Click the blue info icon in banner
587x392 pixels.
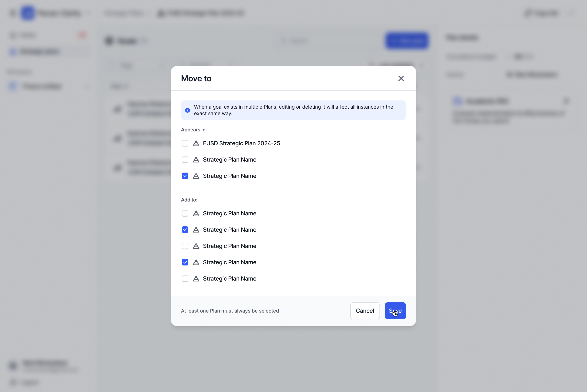[x=187, y=110]
